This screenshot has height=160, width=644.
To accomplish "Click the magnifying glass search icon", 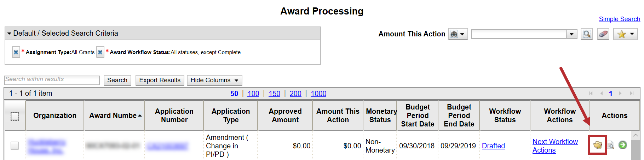I will click(587, 34).
